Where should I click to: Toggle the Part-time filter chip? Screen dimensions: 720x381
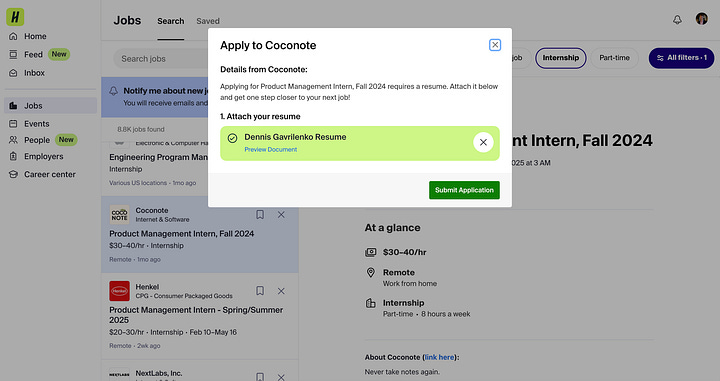tap(614, 58)
